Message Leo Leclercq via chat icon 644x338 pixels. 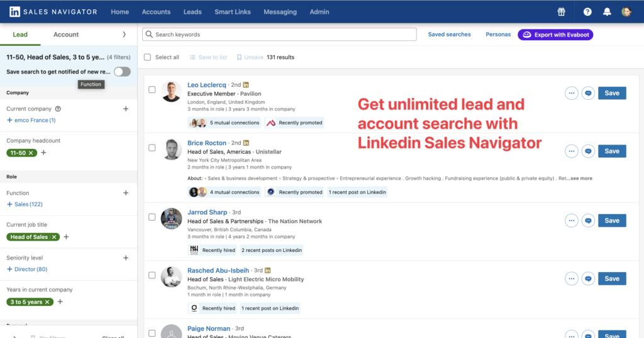[x=588, y=93]
